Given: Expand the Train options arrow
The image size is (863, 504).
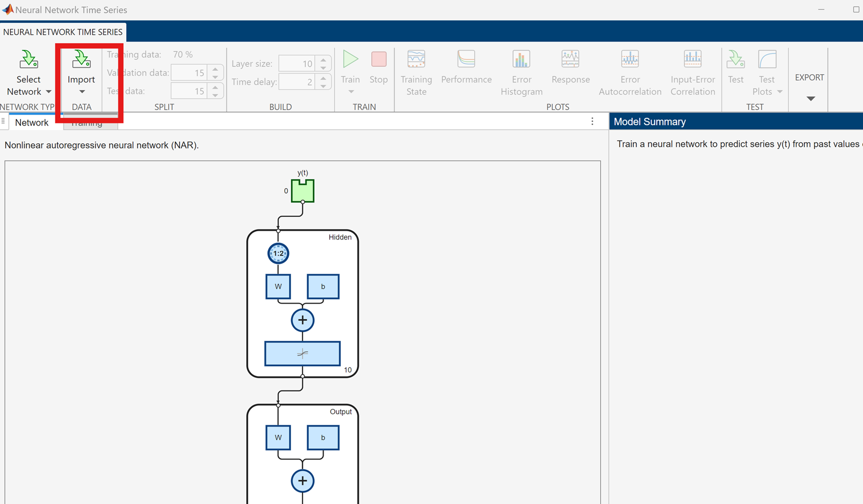Looking at the screenshot, I should [351, 92].
